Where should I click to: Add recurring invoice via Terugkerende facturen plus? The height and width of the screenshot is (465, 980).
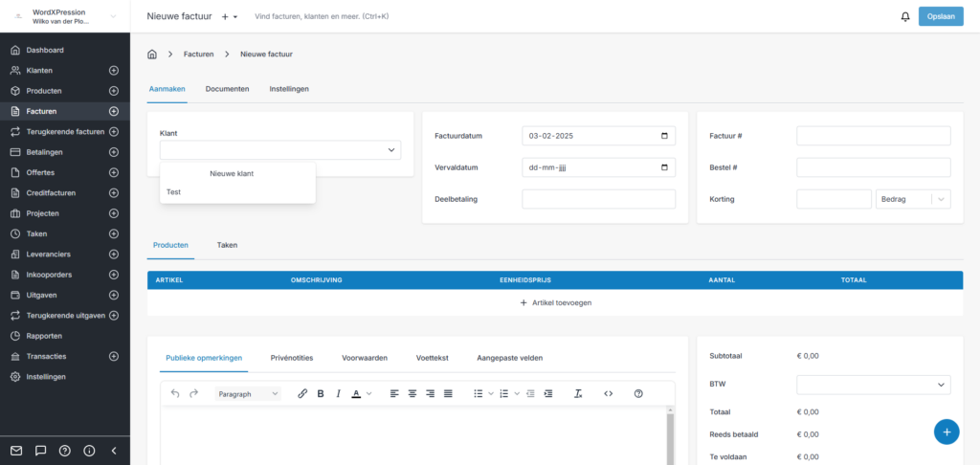point(114,132)
